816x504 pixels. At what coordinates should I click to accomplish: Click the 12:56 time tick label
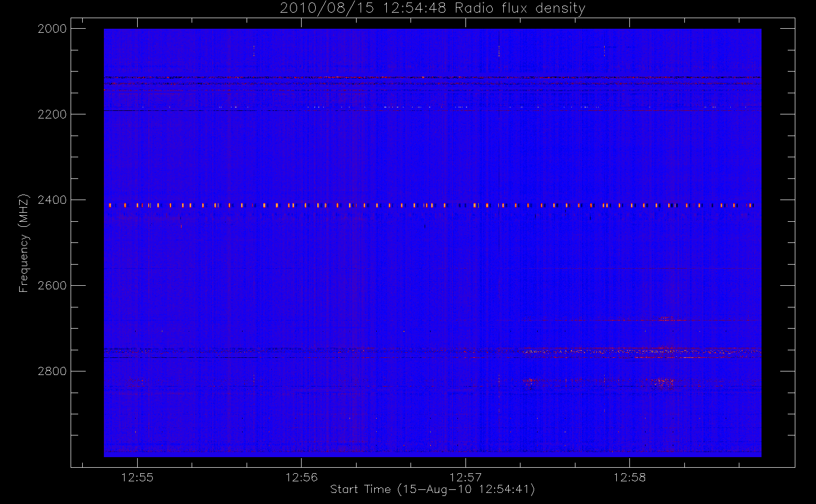click(302, 477)
